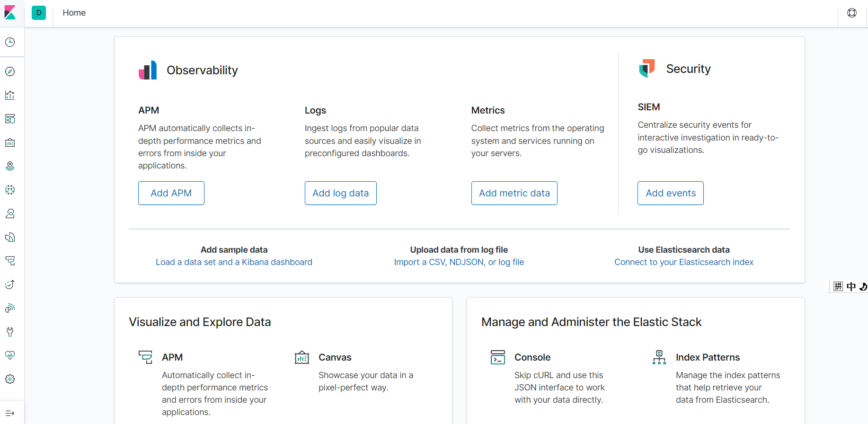Open Visualize from the sidebar
Viewport: 868px width, 424px height.
click(10, 95)
